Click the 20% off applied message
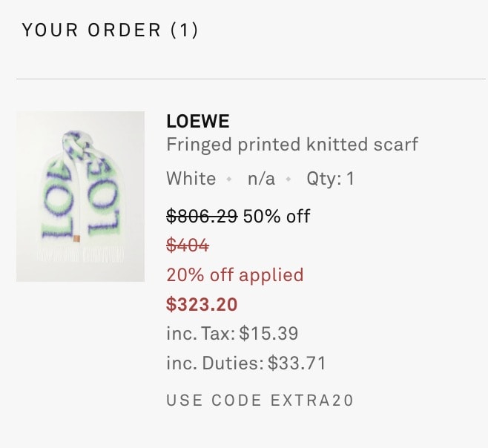488x448 pixels. click(235, 275)
